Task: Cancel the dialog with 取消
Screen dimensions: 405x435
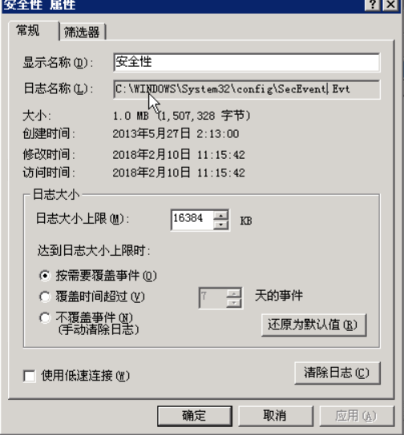Action: pos(275,416)
